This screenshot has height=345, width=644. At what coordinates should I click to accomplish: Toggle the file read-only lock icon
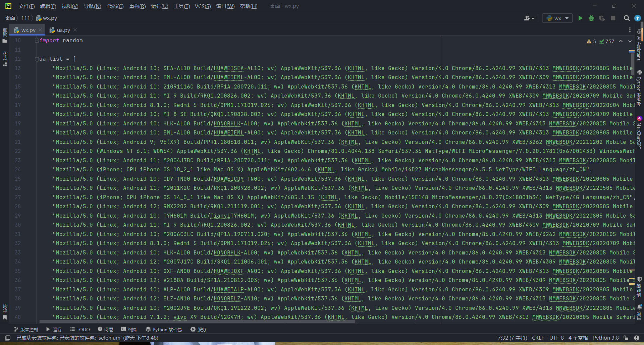point(626,338)
